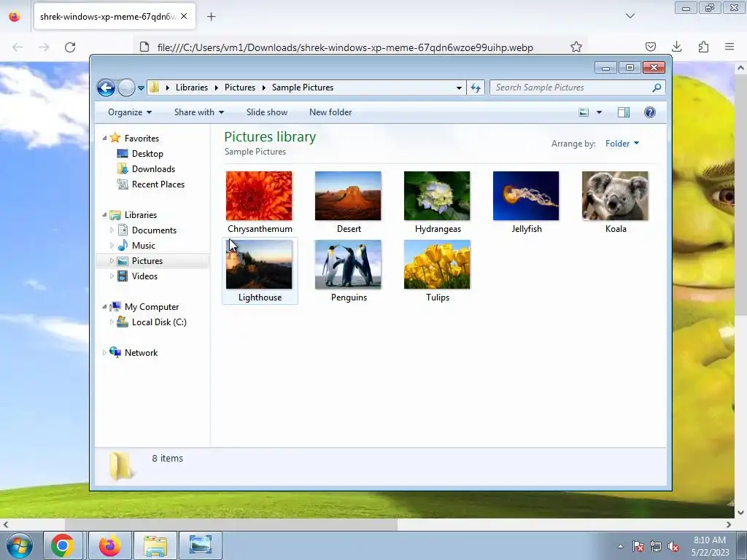Open the Arrange by Folder dropdown
The width and height of the screenshot is (747, 560).
tap(622, 144)
